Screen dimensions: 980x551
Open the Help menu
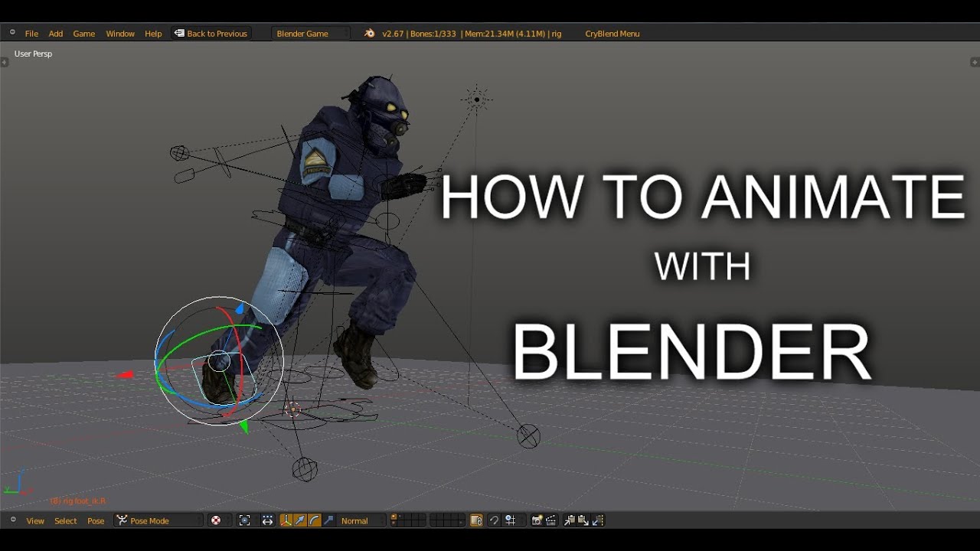153,34
